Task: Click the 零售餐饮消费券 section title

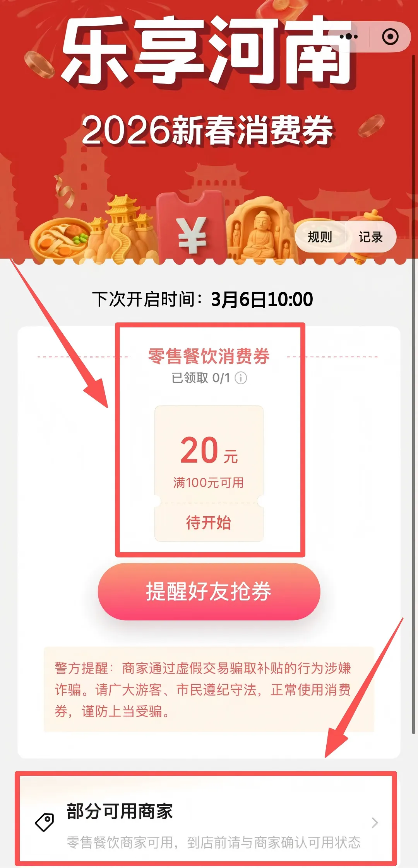Action: pos(209,356)
